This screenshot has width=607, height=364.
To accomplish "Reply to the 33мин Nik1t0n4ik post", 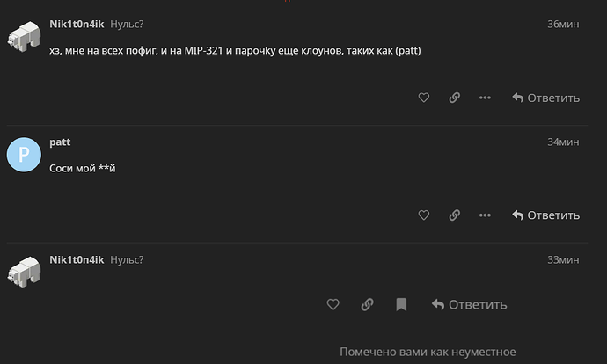I will [x=469, y=305].
